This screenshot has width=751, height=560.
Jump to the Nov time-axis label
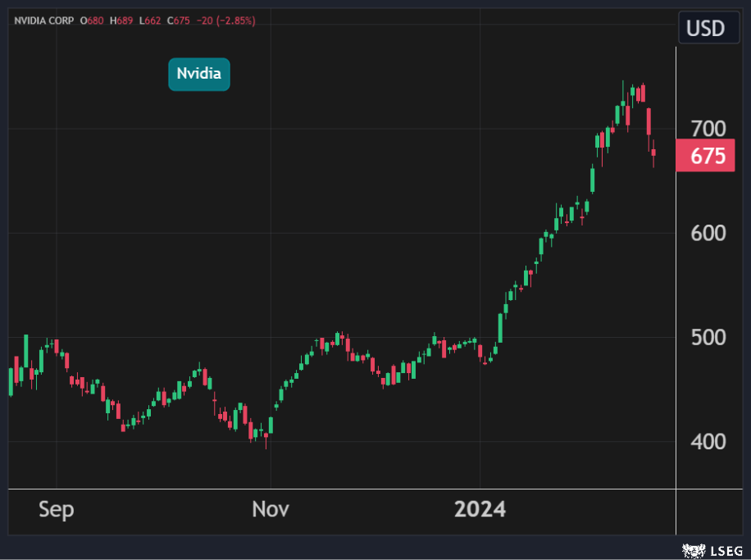point(271,509)
